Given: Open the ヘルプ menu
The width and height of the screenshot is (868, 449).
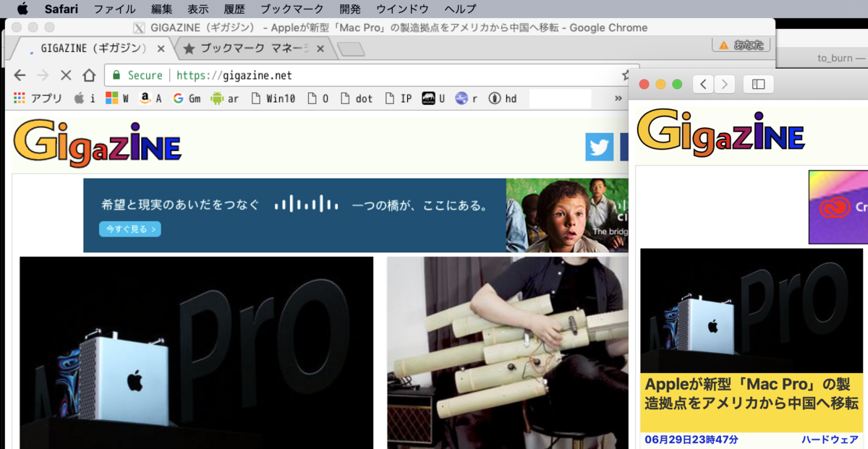Looking at the screenshot, I should pyautogui.click(x=460, y=9).
